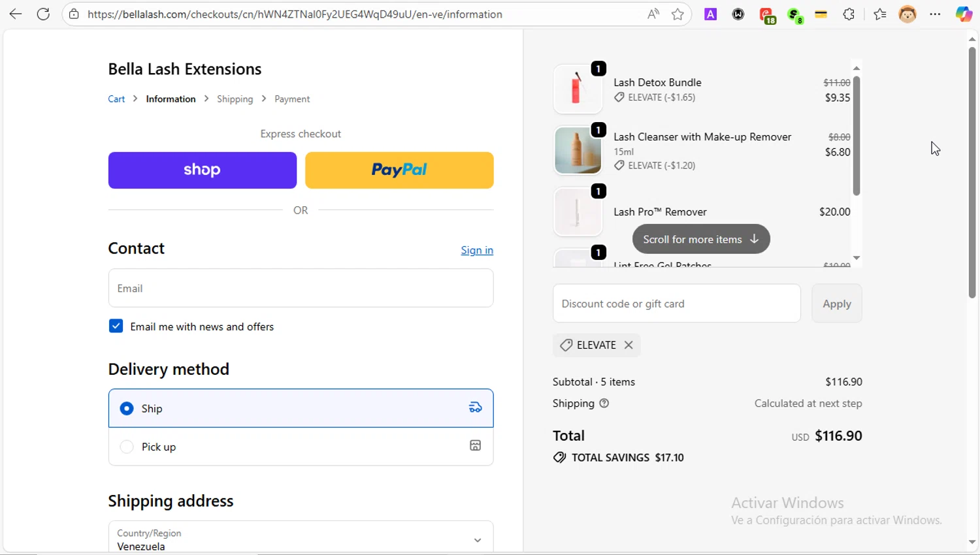Click the Email input field
Image resolution: width=980 pixels, height=555 pixels.
[301, 288]
